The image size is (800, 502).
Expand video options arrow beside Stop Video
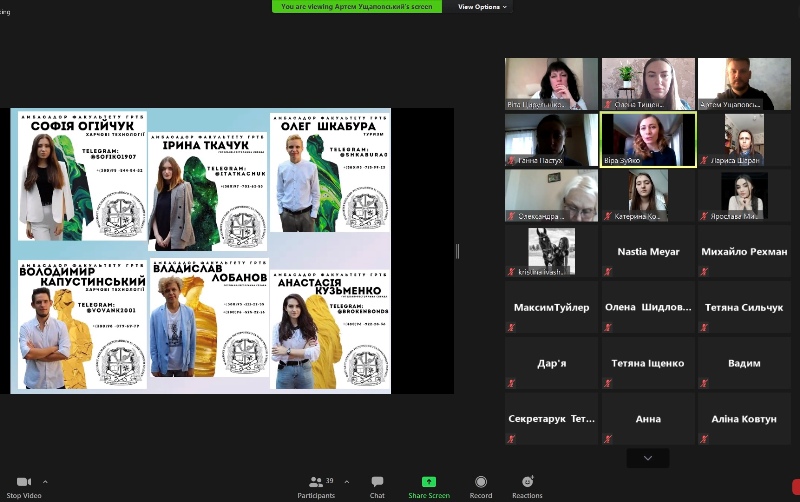[x=45, y=482]
